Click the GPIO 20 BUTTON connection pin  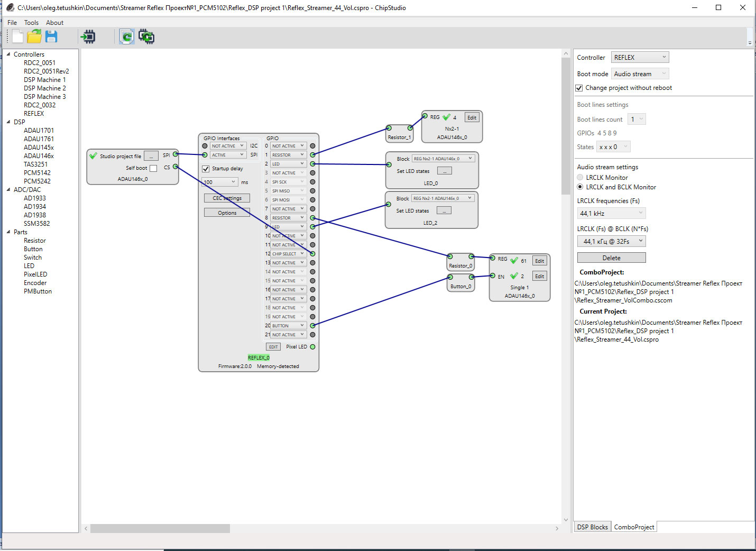point(312,326)
